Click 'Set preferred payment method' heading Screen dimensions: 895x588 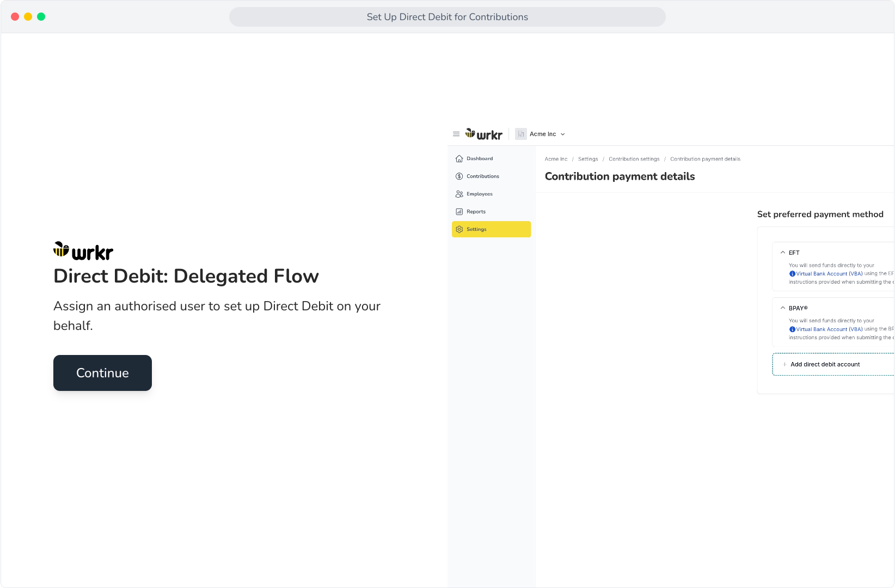click(820, 215)
